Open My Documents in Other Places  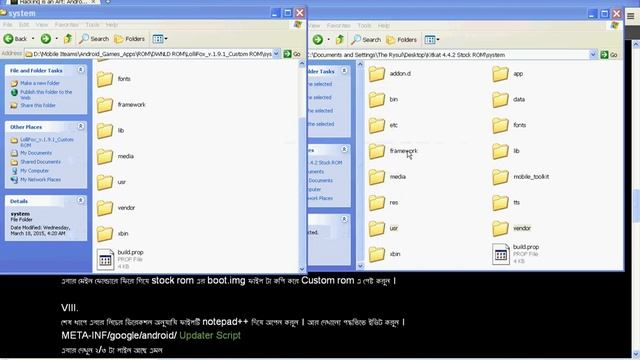coord(36,153)
